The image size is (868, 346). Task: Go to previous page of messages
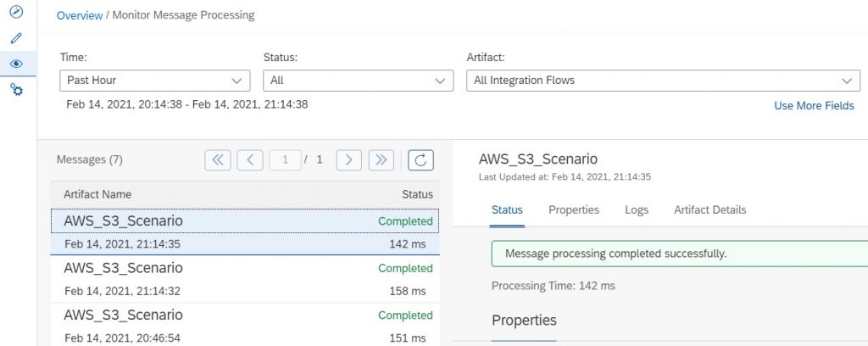pyautogui.click(x=250, y=160)
